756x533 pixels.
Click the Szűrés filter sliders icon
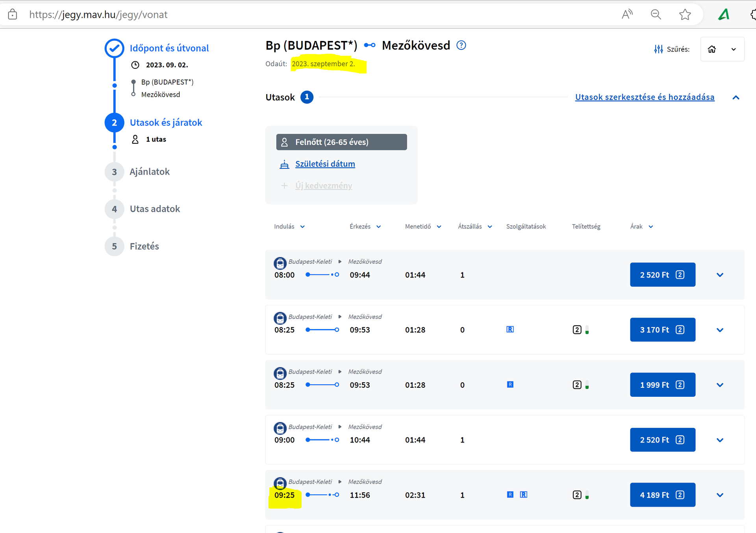click(x=658, y=49)
